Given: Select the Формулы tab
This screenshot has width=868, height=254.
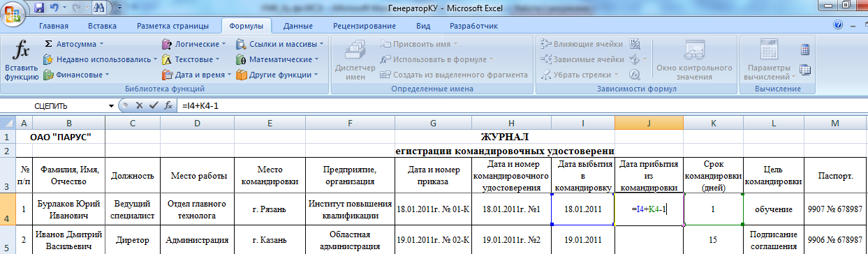Looking at the screenshot, I should coord(247,26).
